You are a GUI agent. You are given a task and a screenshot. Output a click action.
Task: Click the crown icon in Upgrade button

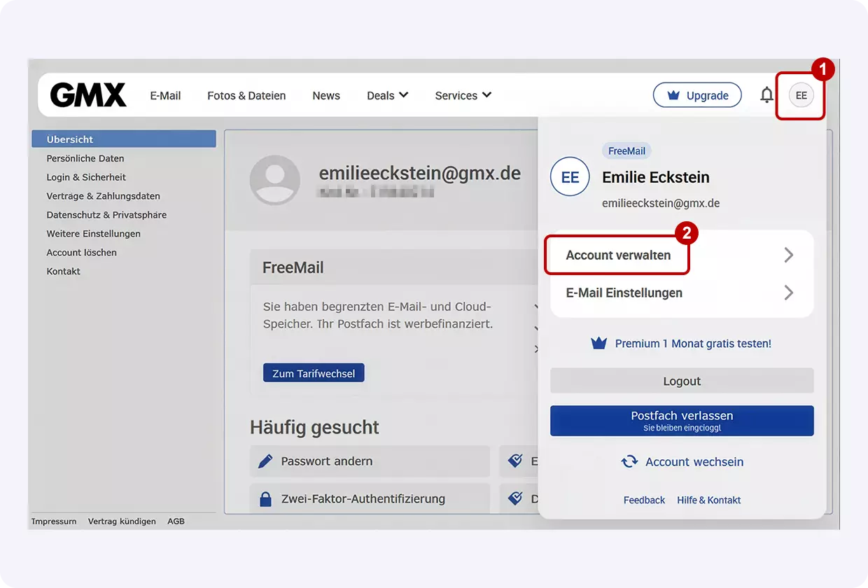coord(673,94)
